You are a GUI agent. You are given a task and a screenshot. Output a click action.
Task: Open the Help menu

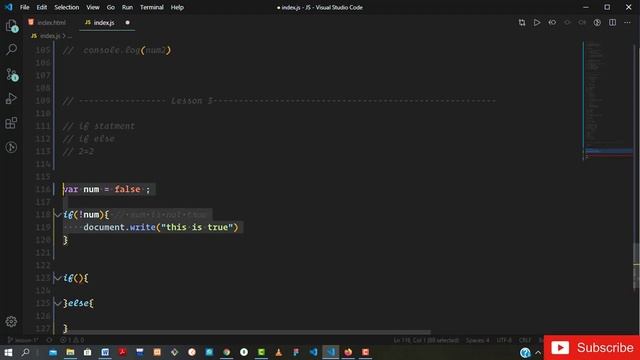(177, 7)
